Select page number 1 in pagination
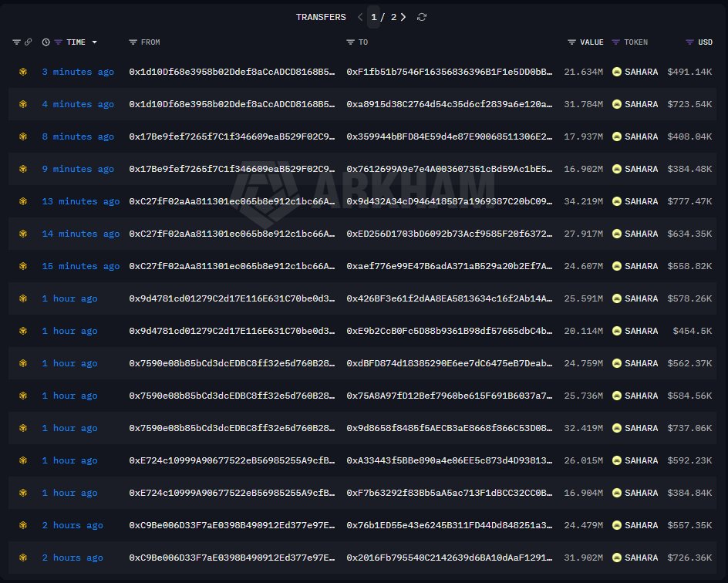728x583 pixels. pos(374,17)
